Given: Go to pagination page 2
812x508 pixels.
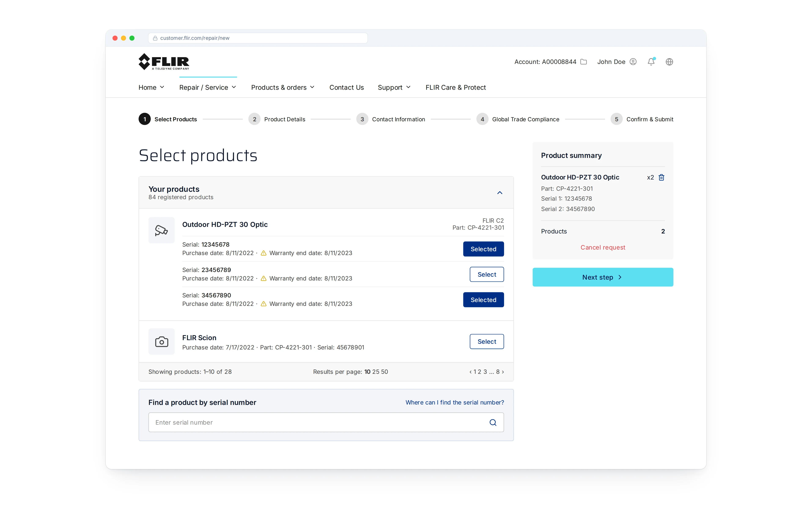Looking at the screenshot, I should (480, 372).
